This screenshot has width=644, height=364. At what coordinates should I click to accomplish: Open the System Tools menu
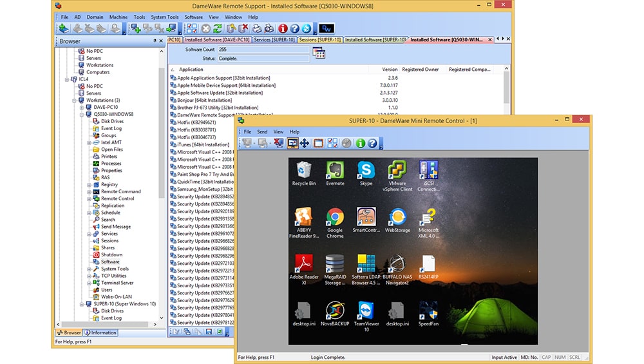coord(164,17)
